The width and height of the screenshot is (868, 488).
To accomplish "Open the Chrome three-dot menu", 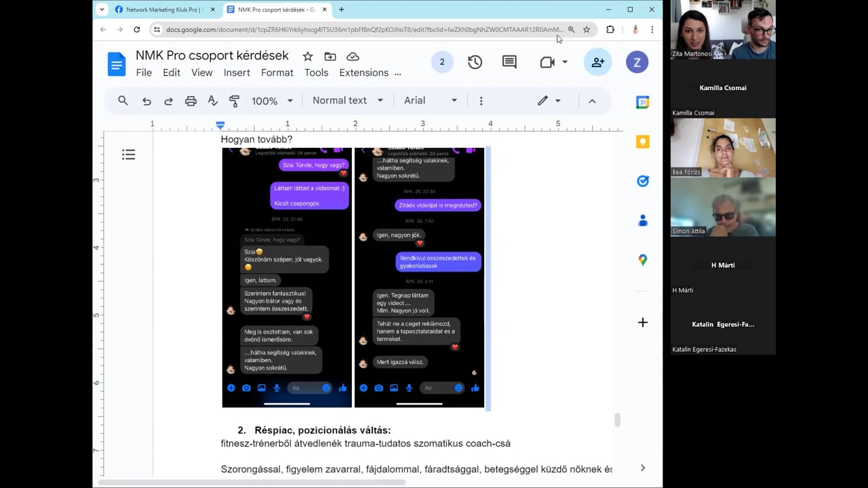I will point(652,30).
